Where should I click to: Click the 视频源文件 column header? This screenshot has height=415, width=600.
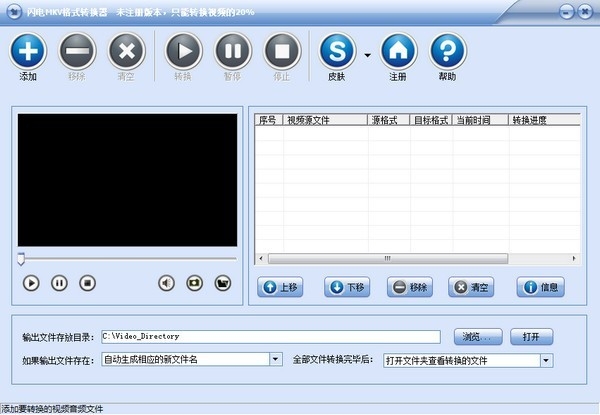pos(325,120)
